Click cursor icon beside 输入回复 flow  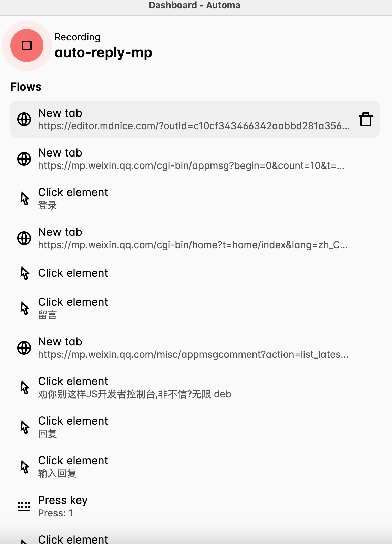[x=24, y=467]
